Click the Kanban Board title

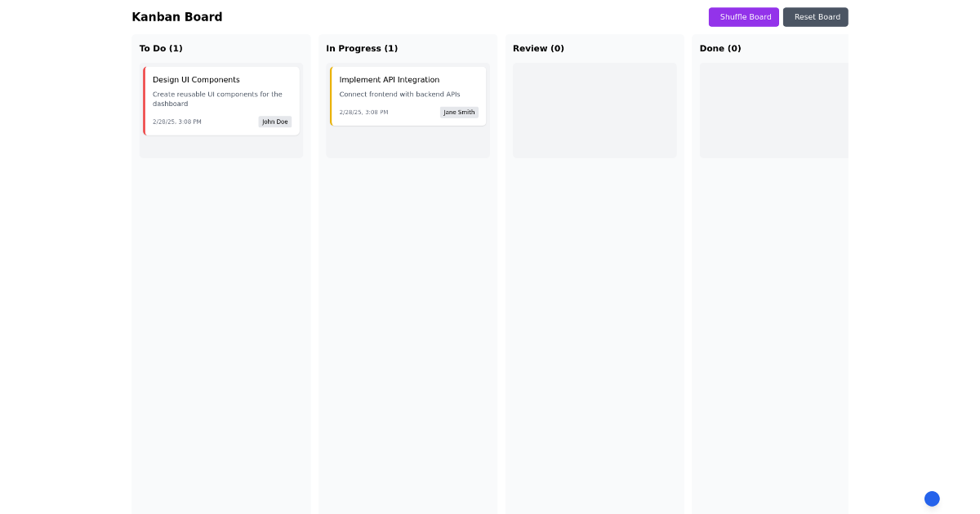pos(176,16)
